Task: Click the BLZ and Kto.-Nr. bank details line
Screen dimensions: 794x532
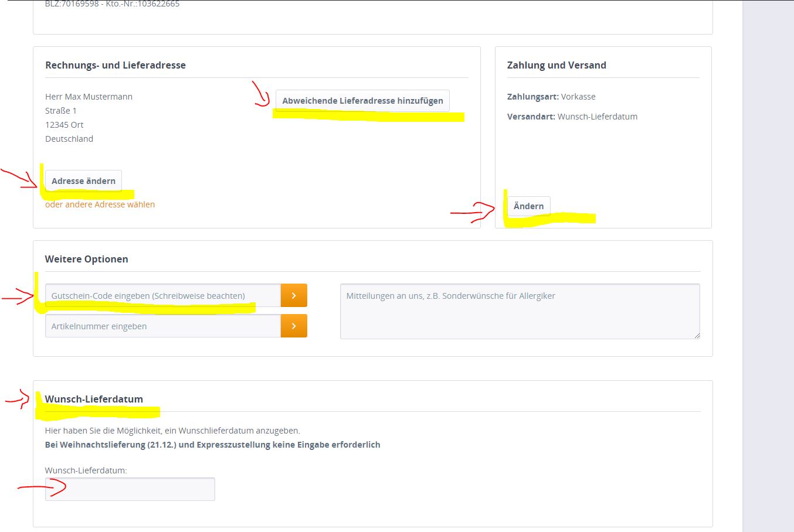Action: pos(112,4)
